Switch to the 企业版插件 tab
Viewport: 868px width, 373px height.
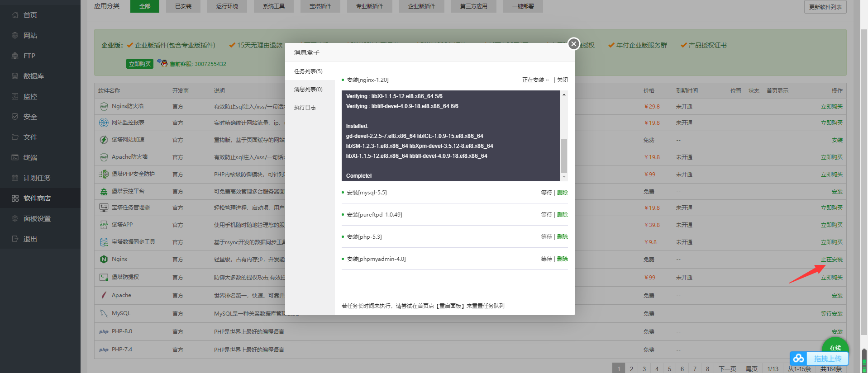[x=422, y=6]
